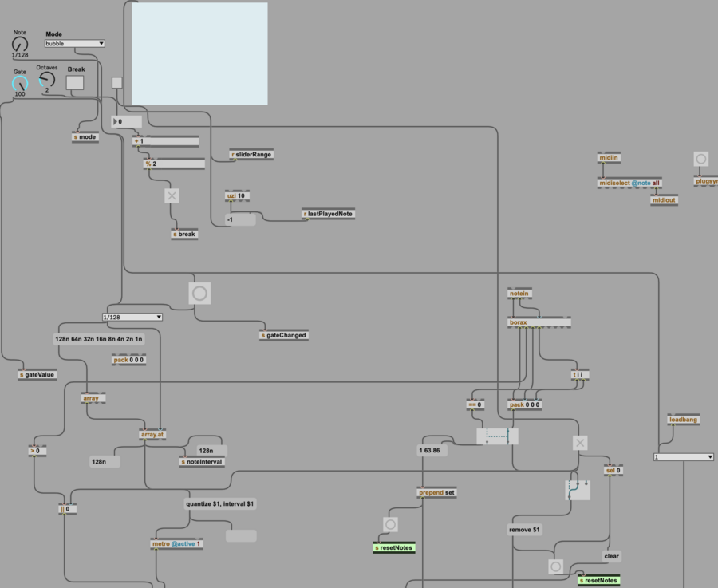Select the uzi 10 object
718x588 pixels.
(x=237, y=195)
